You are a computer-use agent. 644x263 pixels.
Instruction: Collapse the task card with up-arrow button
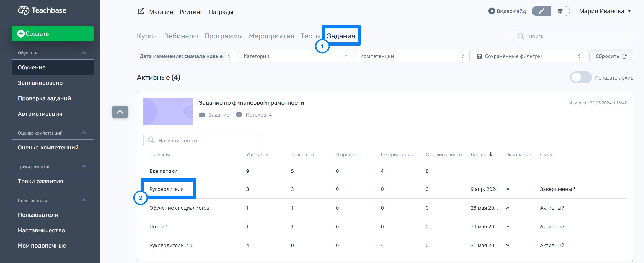(x=120, y=112)
